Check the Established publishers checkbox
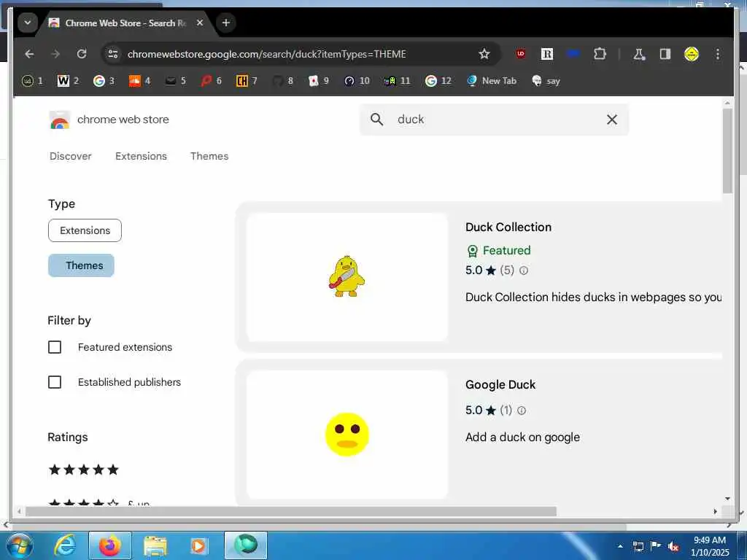Image resolution: width=747 pixels, height=560 pixels. click(x=55, y=382)
